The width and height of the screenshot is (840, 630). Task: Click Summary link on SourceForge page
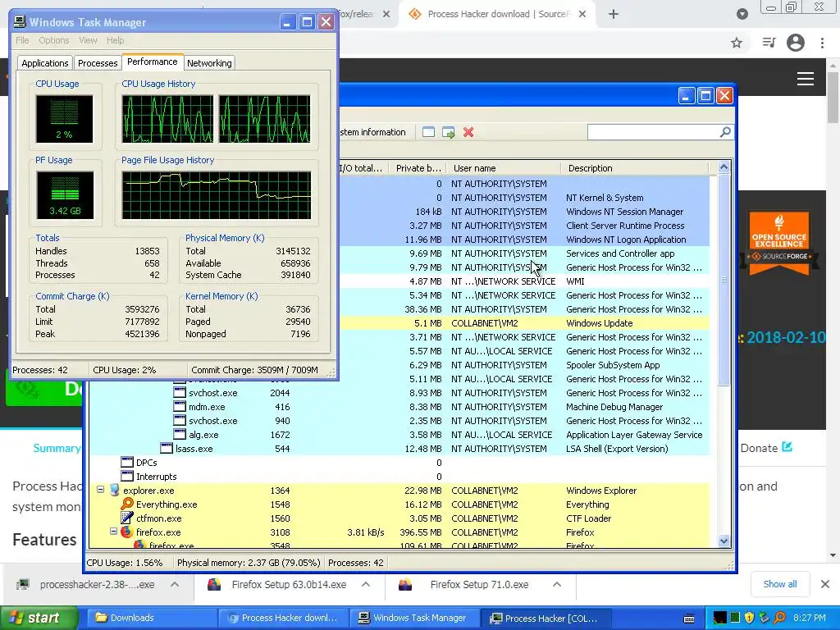(x=57, y=448)
